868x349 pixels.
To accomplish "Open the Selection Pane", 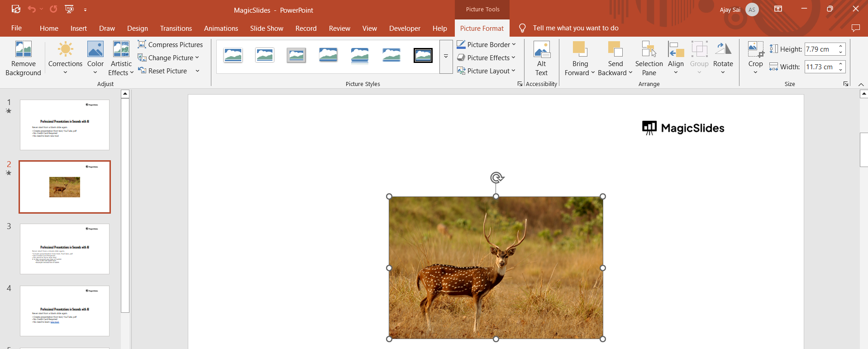I will [x=649, y=49].
